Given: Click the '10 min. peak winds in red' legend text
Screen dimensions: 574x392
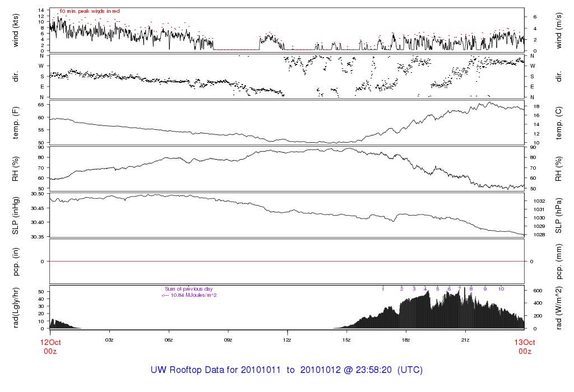Looking at the screenshot, I should click(89, 11).
